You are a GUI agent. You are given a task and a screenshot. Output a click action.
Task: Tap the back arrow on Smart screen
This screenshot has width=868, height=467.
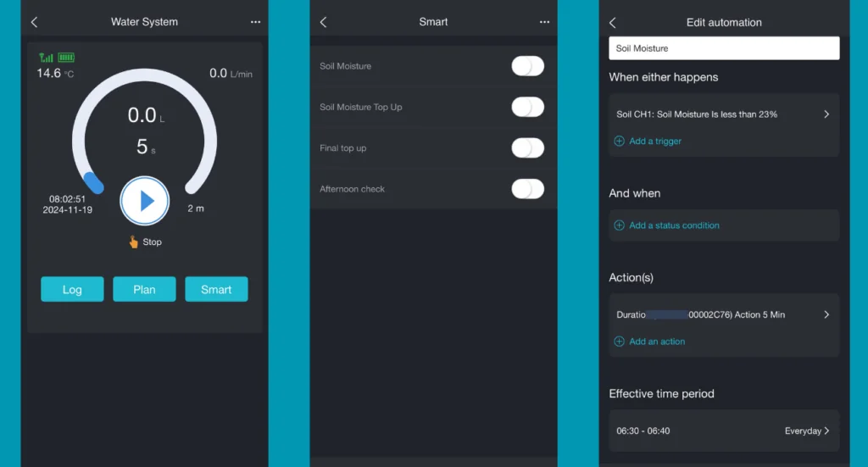coord(323,22)
